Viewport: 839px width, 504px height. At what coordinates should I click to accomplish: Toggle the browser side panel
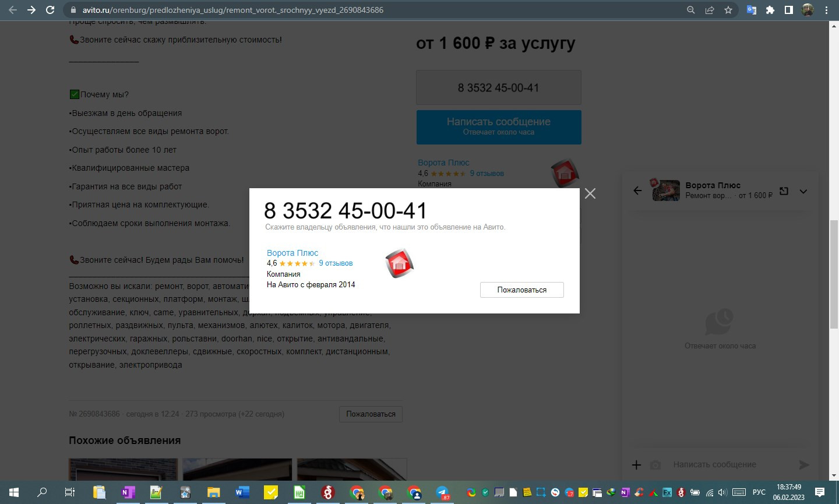pos(789,10)
